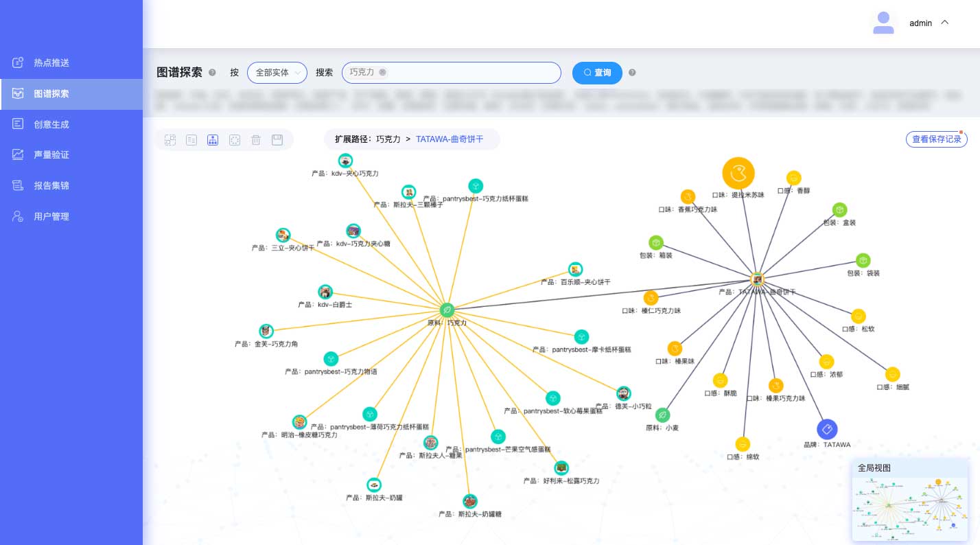The width and height of the screenshot is (980, 545).
Task: Click the 全局视图 minimap thumbnail
Action: pos(909,508)
